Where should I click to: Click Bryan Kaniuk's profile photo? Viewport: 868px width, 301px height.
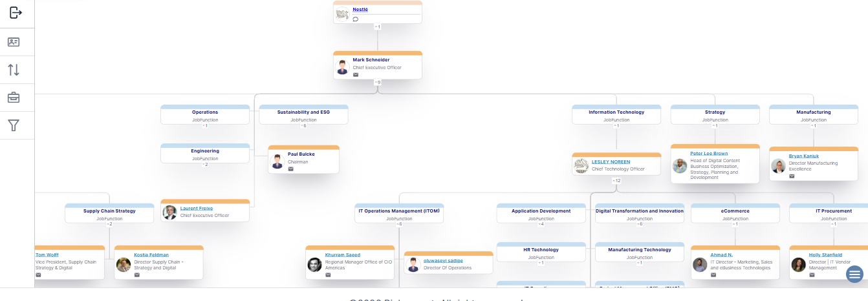[x=779, y=166]
